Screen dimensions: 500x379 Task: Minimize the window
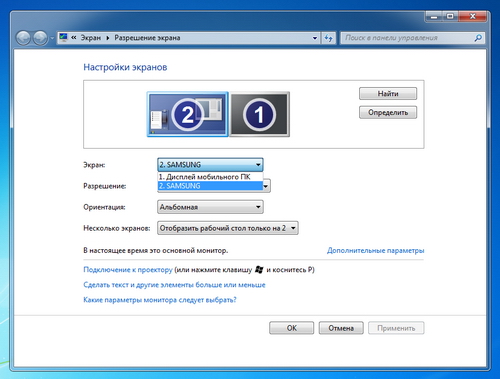(x=434, y=16)
